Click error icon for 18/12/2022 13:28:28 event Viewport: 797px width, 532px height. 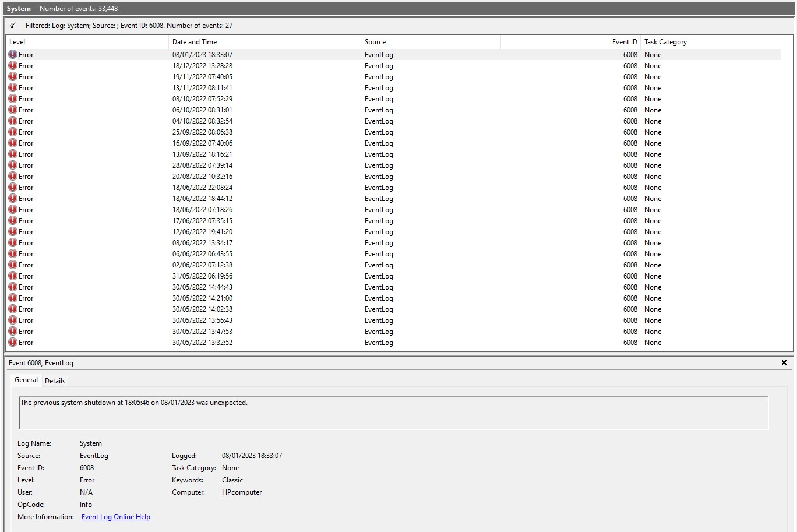[x=13, y=65]
